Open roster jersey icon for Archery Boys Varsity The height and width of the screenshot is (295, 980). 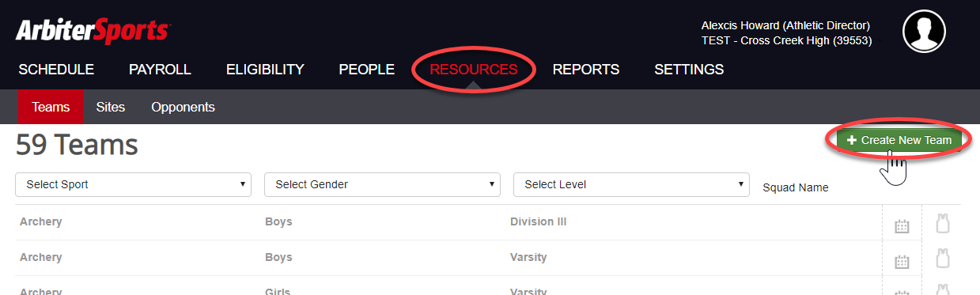pyautogui.click(x=942, y=259)
